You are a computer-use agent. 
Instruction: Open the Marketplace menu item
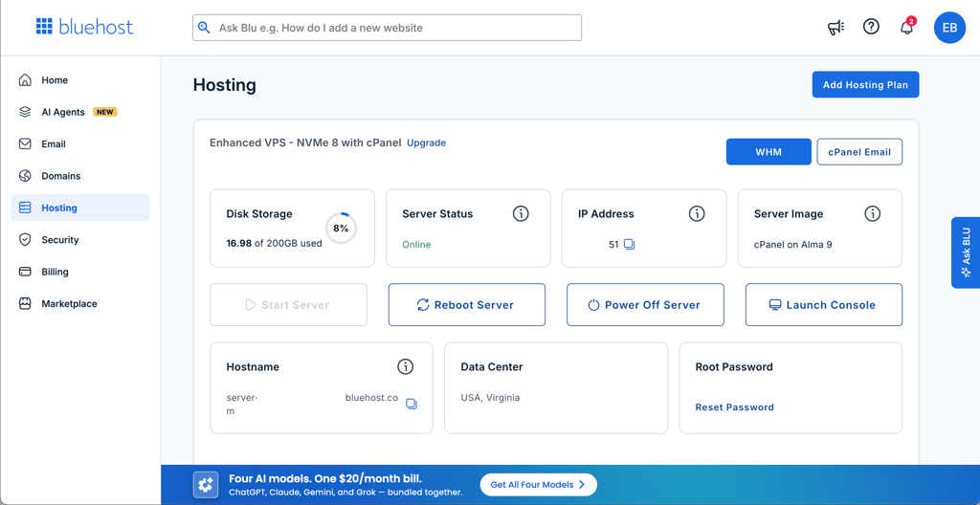(80, 304)
